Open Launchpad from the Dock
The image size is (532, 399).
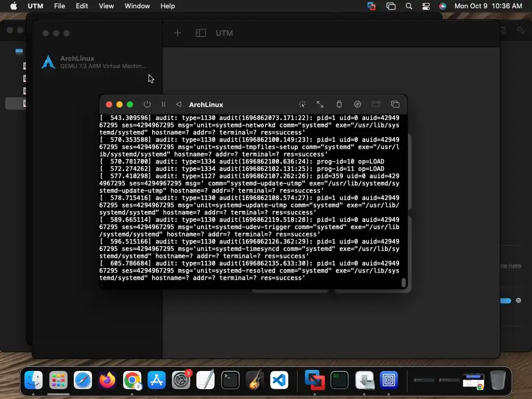[x=58, y=380]
